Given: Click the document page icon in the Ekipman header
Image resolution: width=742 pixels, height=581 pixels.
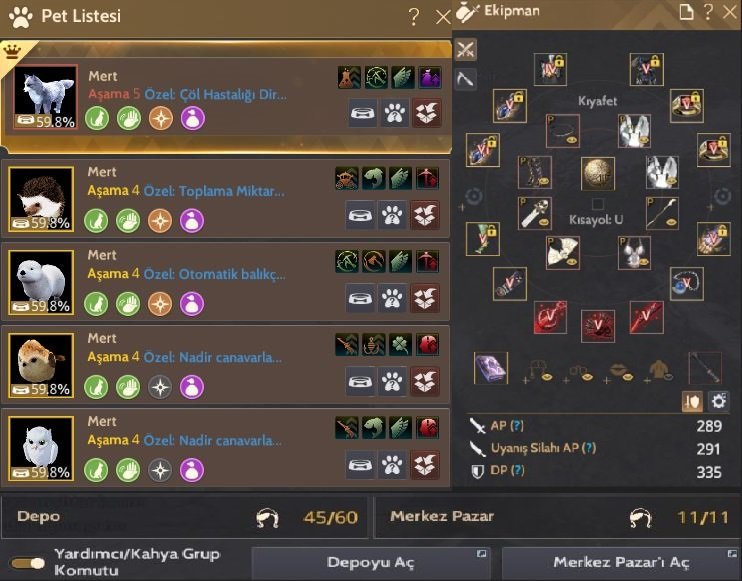Looking at the screenshot, I should pos(686,11).
